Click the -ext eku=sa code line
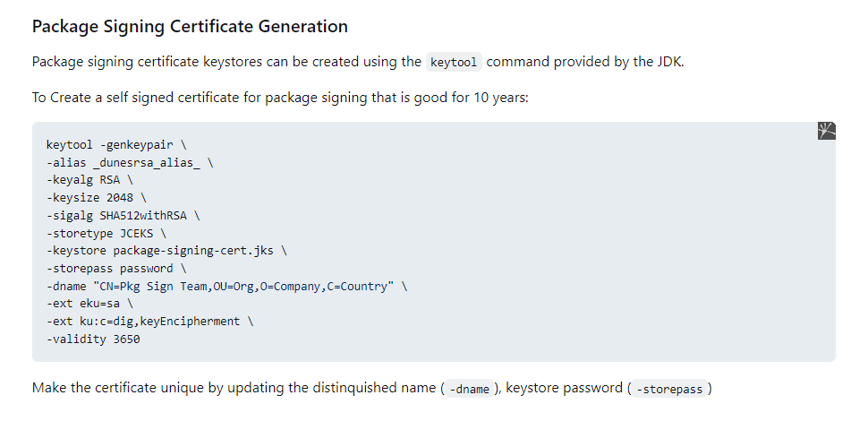The image size is (868, 421). pyautogui.click(x=89, y=304)
